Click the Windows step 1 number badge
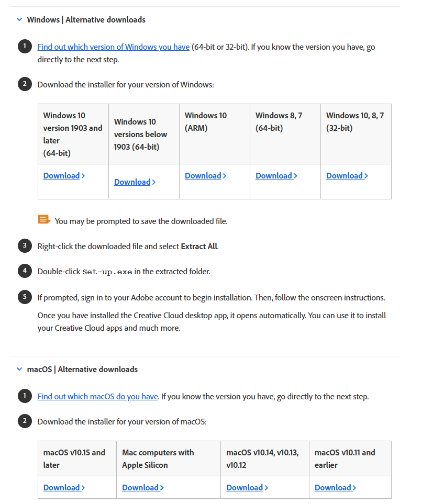The height and width of the screenshot is (504, 422). (24, 47)
